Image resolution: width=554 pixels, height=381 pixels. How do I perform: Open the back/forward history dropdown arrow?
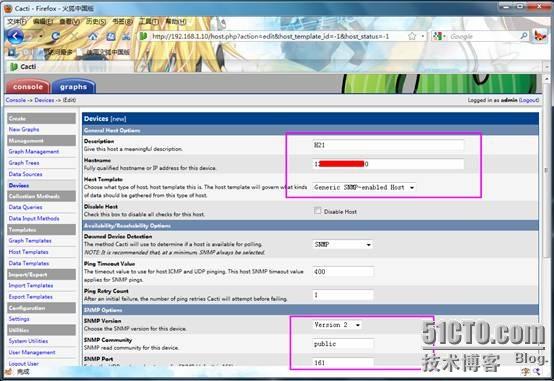click(x=41, y=36)
